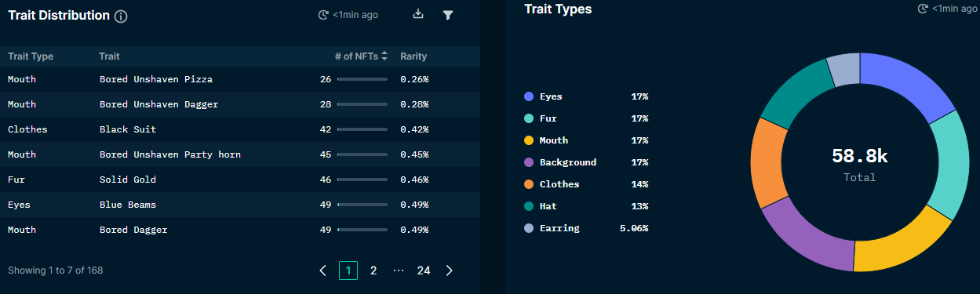Go to the previous page arrow

323,270
